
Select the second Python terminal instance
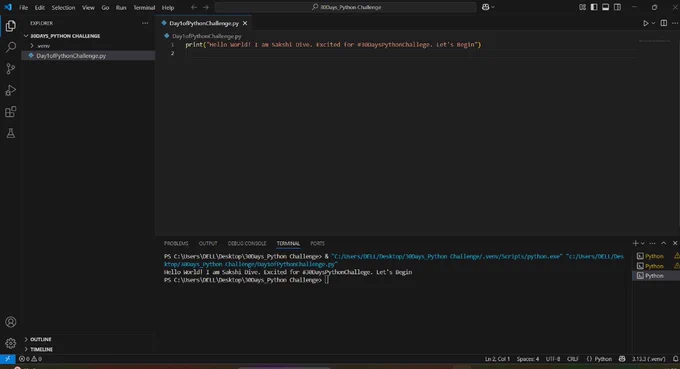[656, 266]
